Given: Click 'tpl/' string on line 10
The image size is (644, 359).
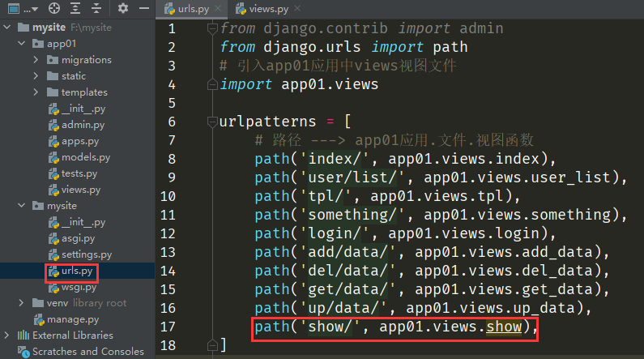Looking at the screenshot, I should 326,196.
